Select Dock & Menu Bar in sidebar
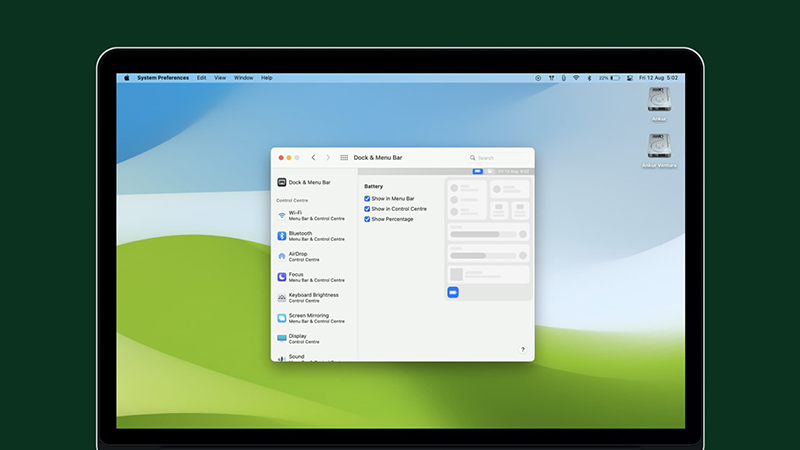 pyautogui.click(x=315, y=182)
